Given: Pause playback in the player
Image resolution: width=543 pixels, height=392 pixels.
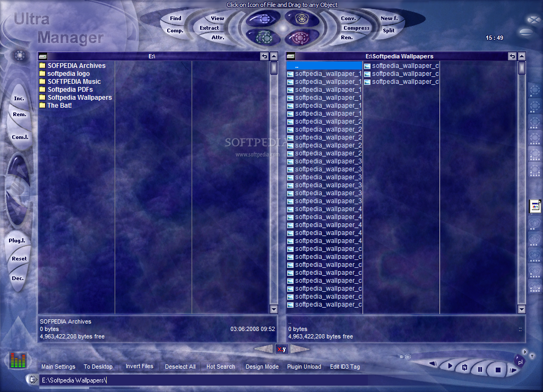Looking at the screenshot, I should 480,370.
